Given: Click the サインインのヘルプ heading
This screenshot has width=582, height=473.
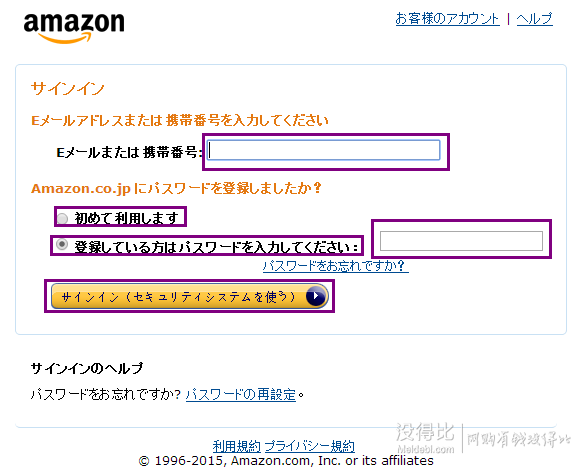Looking at the screenshot, I should (x=87, y=368).
